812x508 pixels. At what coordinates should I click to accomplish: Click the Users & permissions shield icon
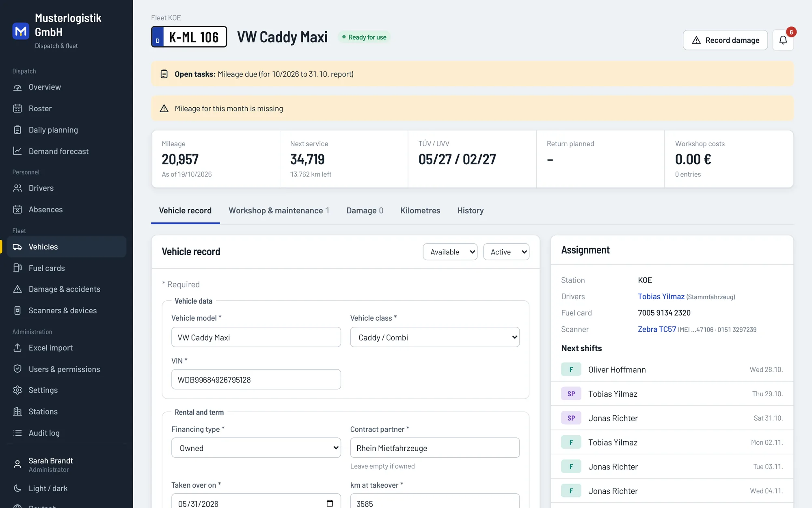(17, 369)
